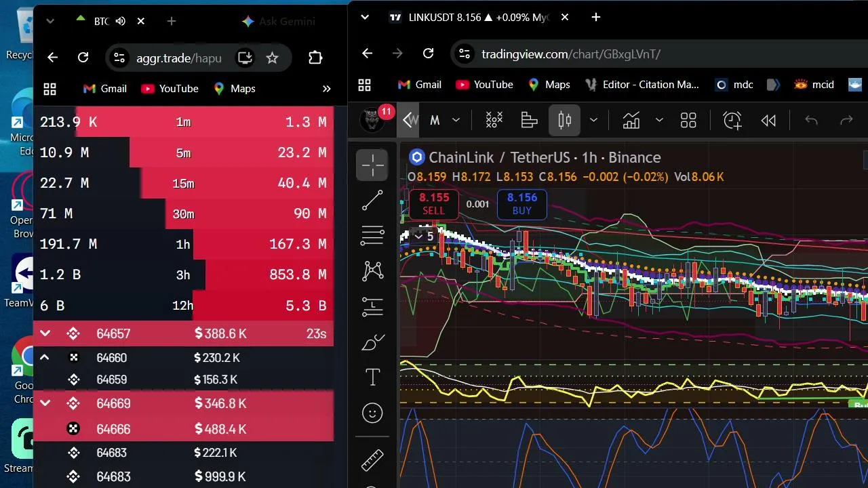View site information for tradingview.com
The image size is (868, 488).
464,54
